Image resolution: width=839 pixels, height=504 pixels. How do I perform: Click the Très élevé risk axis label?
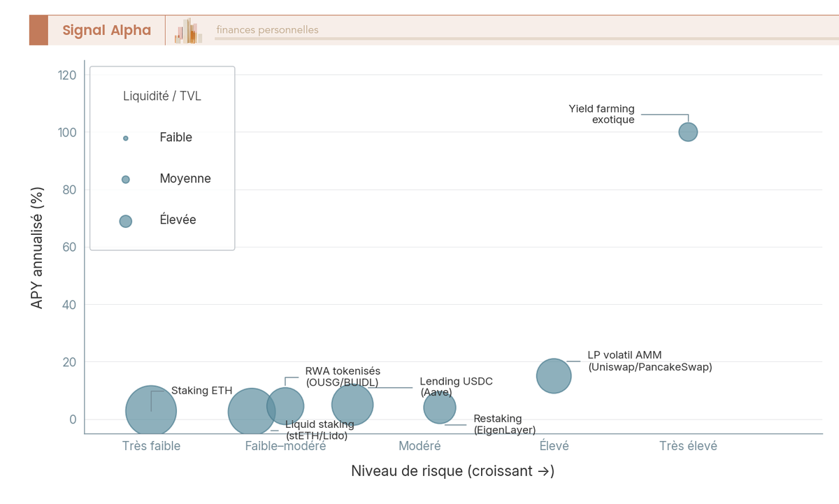coord(689,446)
